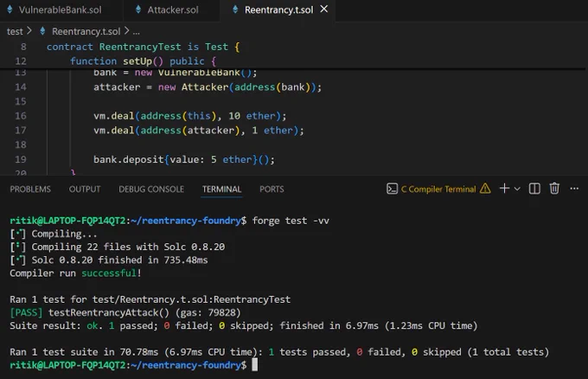The height and width of the screenshot is (379, 588).
Task: Create a new terminal with plus icon
Action: tap(504, 189)
